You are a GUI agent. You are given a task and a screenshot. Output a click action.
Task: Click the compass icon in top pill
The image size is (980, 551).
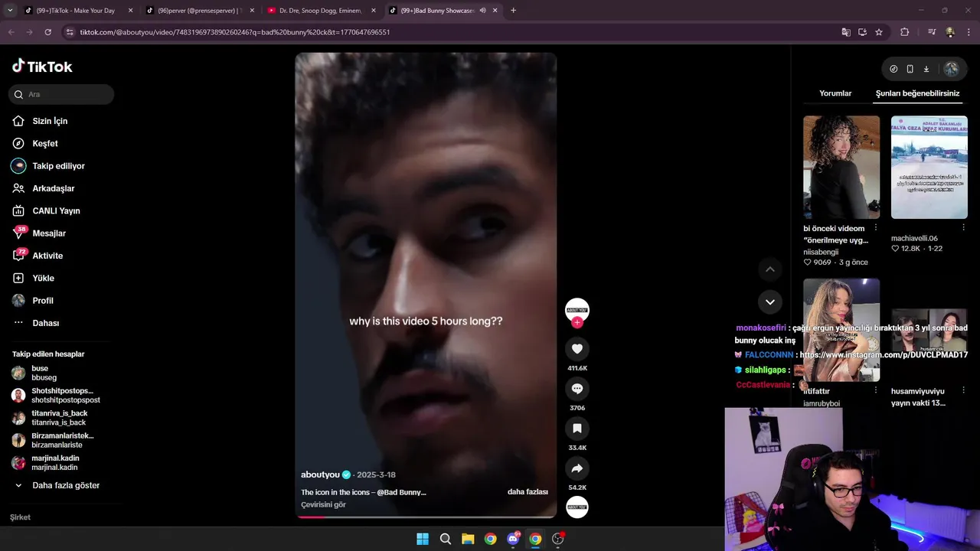[x=893, y=69]
